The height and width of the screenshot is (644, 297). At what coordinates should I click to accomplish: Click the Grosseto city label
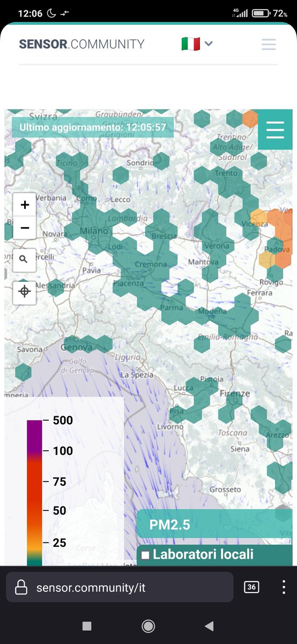(x=225, y=489)
